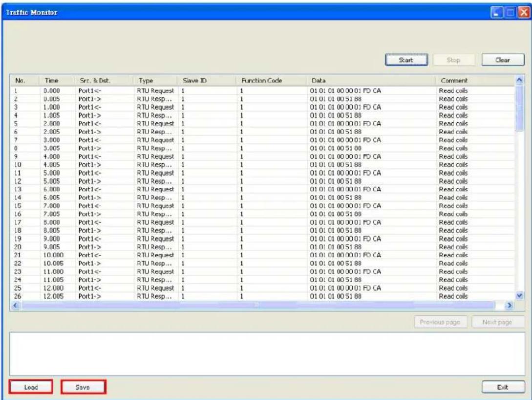Select the time value 4.000
The image size is (532, 400).
pyautogui.click(x=52, y=156)
